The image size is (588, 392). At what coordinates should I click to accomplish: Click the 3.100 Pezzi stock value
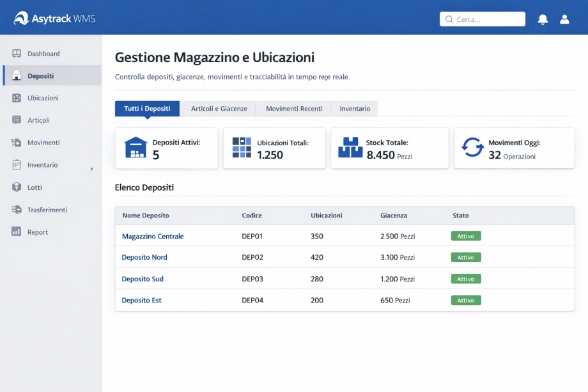(398, 257)
